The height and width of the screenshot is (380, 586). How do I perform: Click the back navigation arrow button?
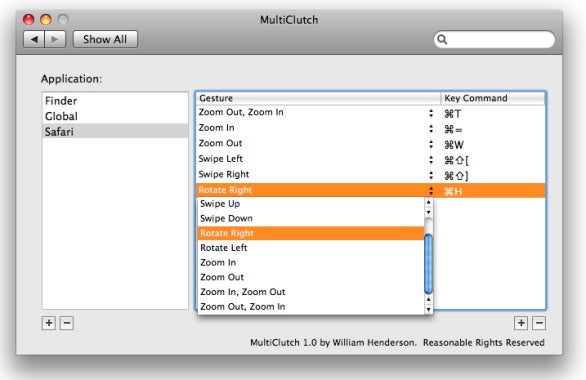[34, 39]
